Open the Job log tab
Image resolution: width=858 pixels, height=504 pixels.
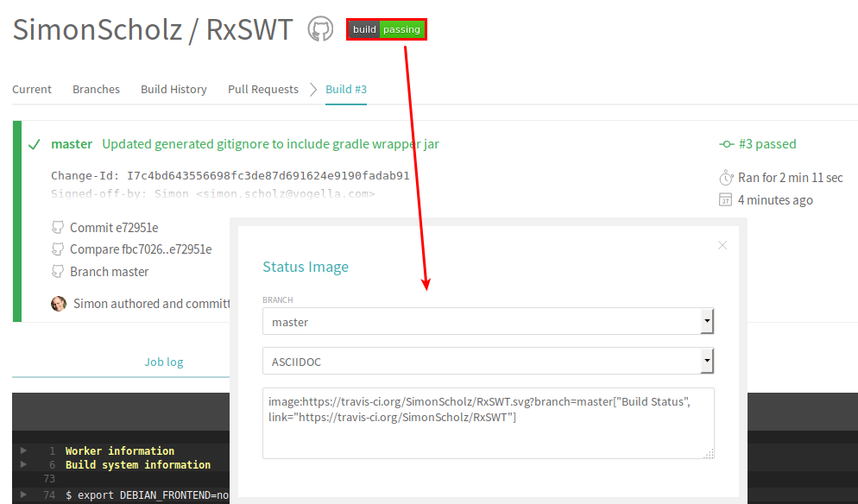164,362
